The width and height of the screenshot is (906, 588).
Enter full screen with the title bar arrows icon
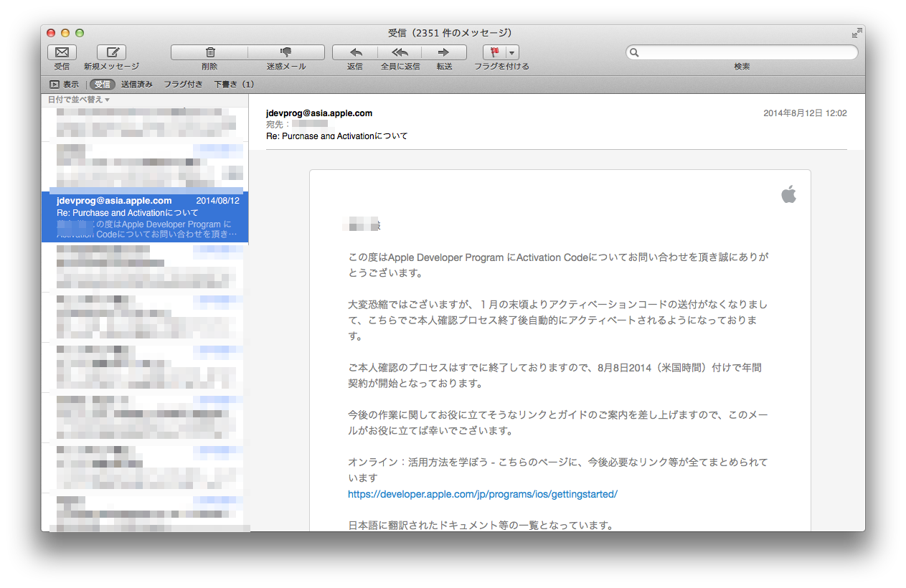point(857,33)
